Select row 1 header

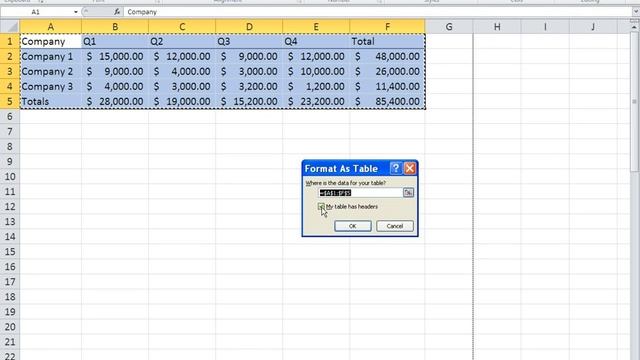10,42
